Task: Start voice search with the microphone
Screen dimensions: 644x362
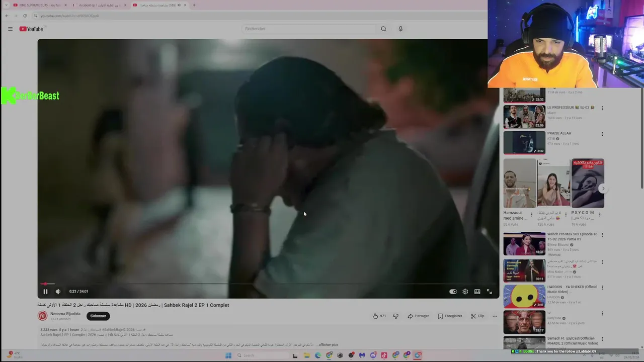Action: coord(400,29)
